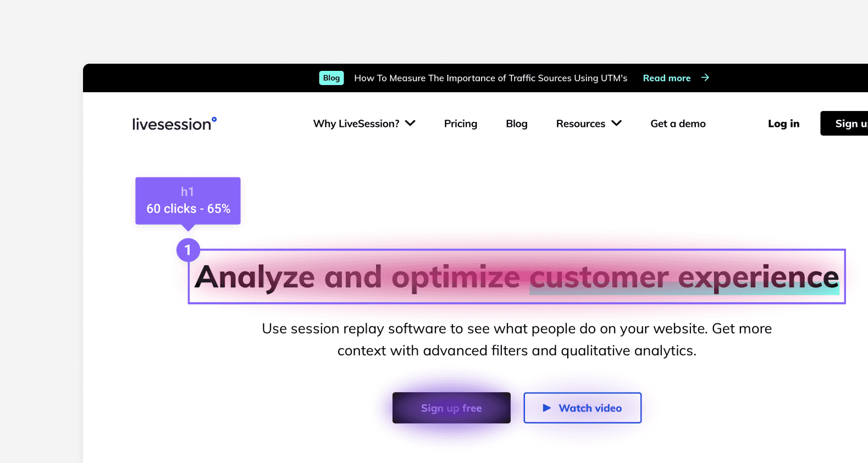The image size is (868, 463).
Task: Go to the Pricing page
Action: click(x=461, y=124)
